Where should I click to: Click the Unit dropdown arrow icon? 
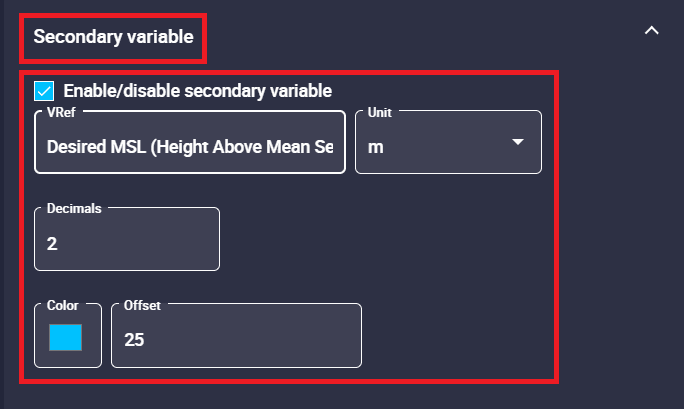pyautogui.click(x=518, y=142)
